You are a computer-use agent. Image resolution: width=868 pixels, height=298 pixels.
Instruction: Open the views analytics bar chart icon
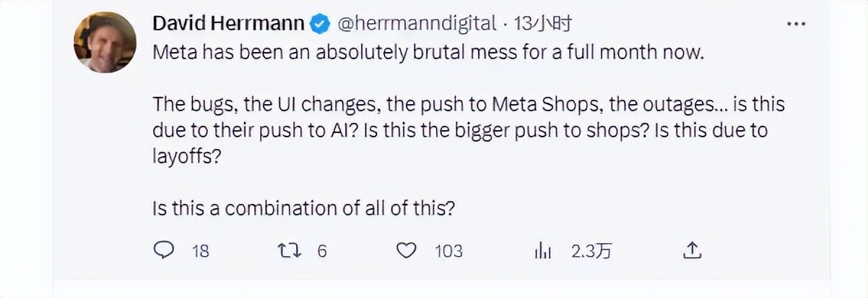click(x=542, y=251)
